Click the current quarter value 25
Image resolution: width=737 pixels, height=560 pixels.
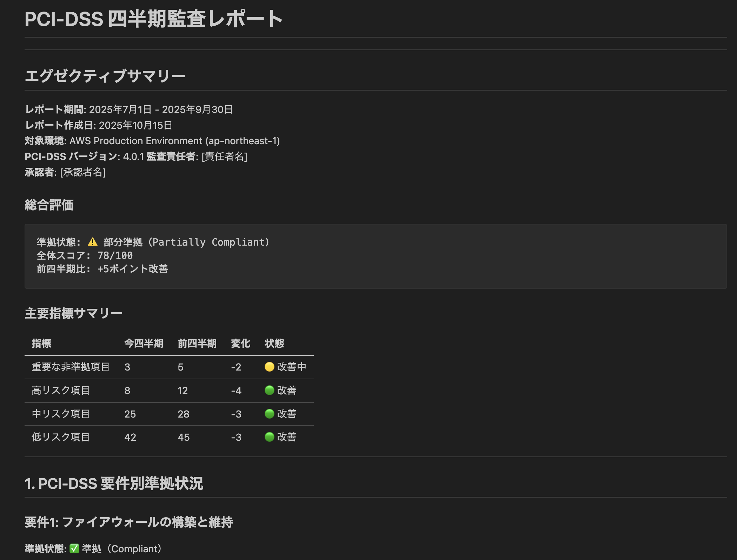(x=130, y=414)
